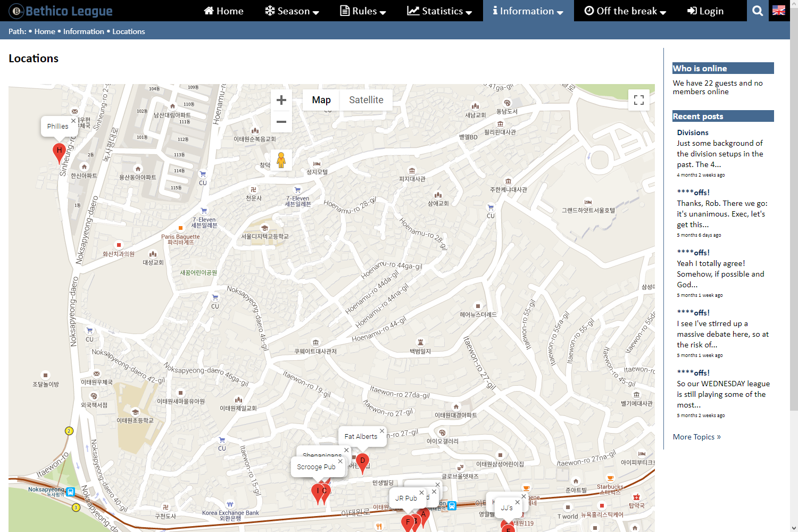Image resolution: width=798 pixels, height=532 pixels.
Task: Expand the Season dropdown menu
Action: click(292, 11)
